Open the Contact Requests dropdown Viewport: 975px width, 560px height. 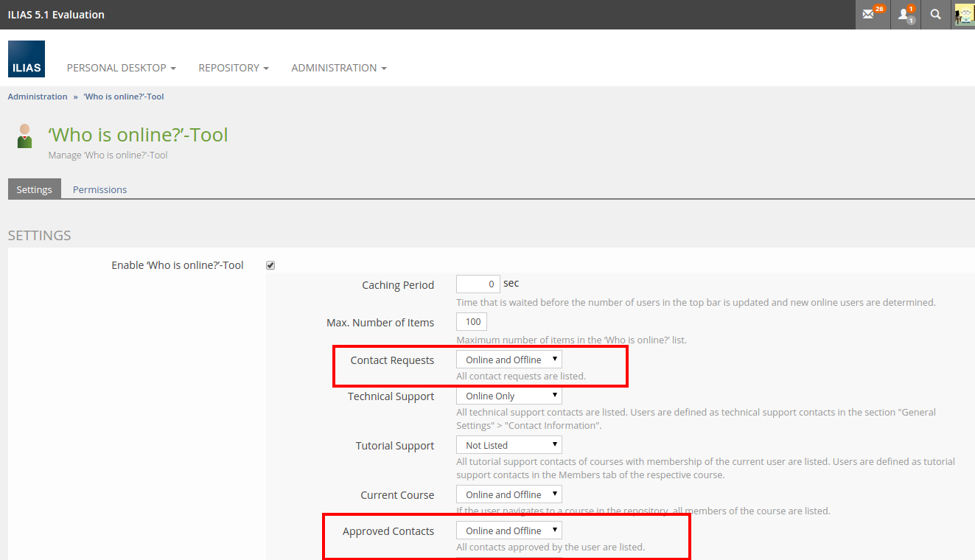tap(509, 360)
